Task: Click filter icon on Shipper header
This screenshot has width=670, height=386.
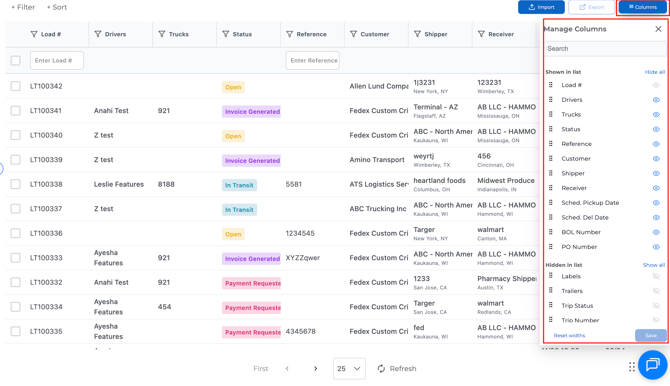Action: click(x=417, y=34)
